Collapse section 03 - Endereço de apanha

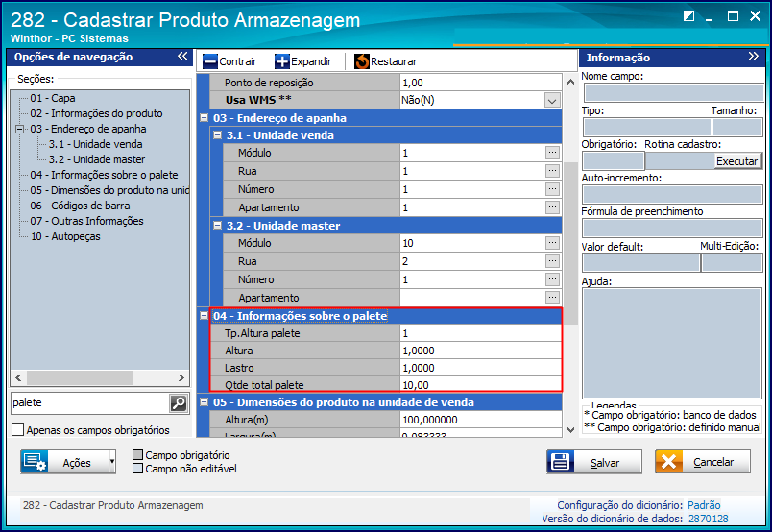[204, 118]
